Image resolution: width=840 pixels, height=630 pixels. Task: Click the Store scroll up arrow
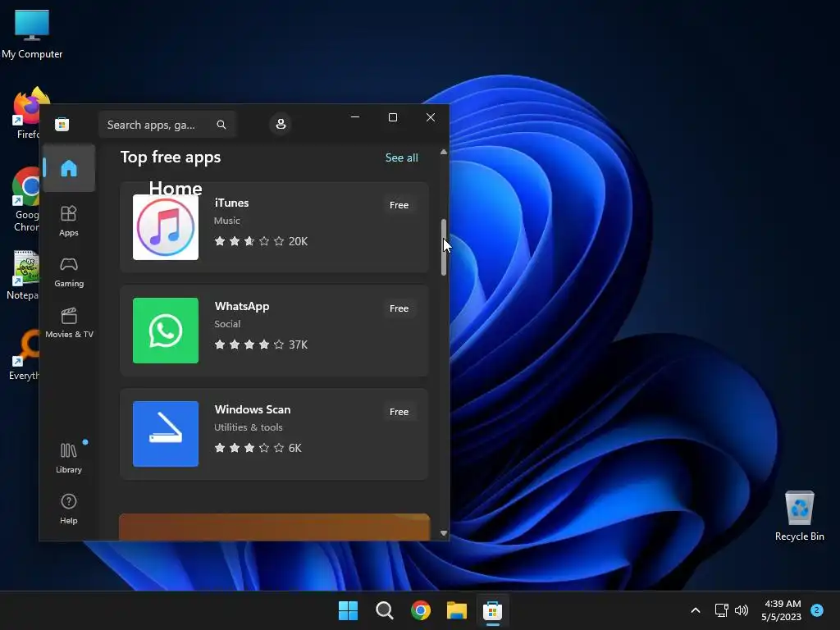444,152
